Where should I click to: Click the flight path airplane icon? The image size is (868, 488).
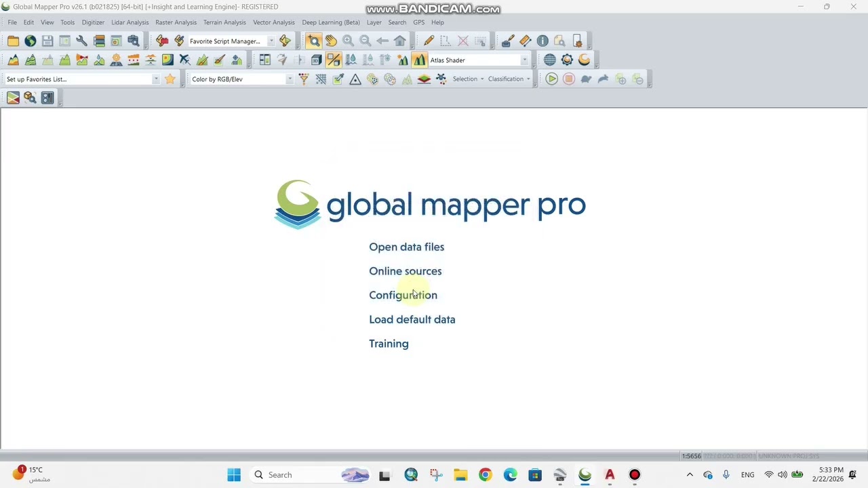184,60
